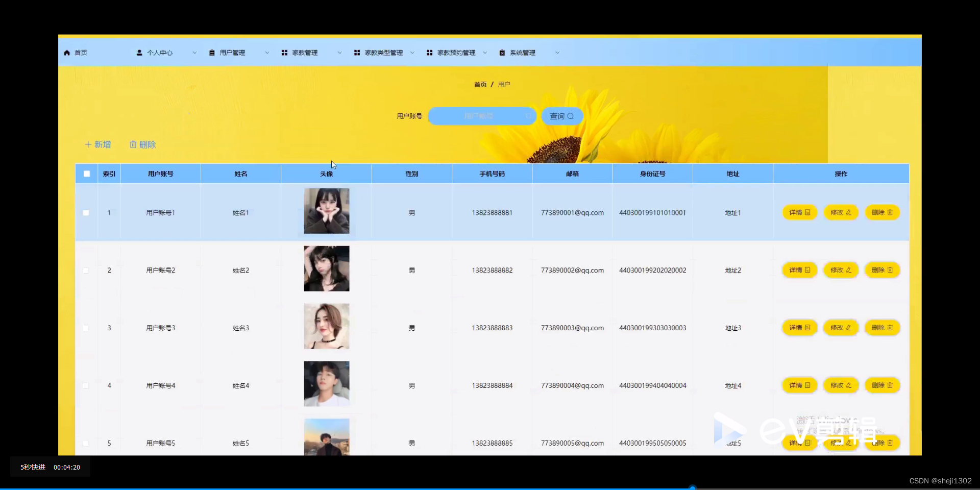
Task: Check the checkbox for row 2
Action: click(86, 271)
